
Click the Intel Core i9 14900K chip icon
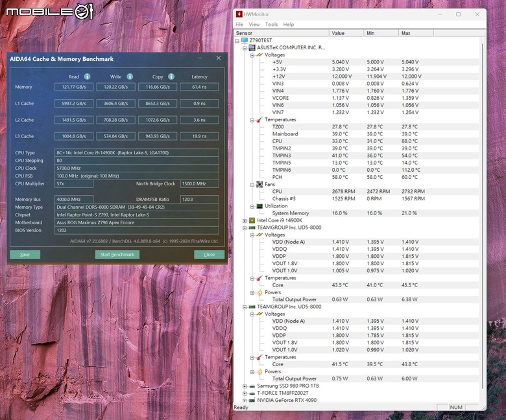[x=252, y=220]
